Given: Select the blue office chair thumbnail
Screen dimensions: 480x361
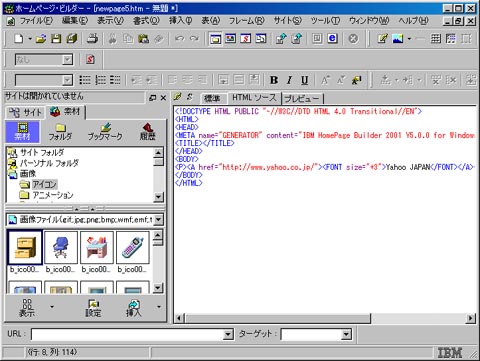Looking at the screenshot, I should click(x=61, y=248).
